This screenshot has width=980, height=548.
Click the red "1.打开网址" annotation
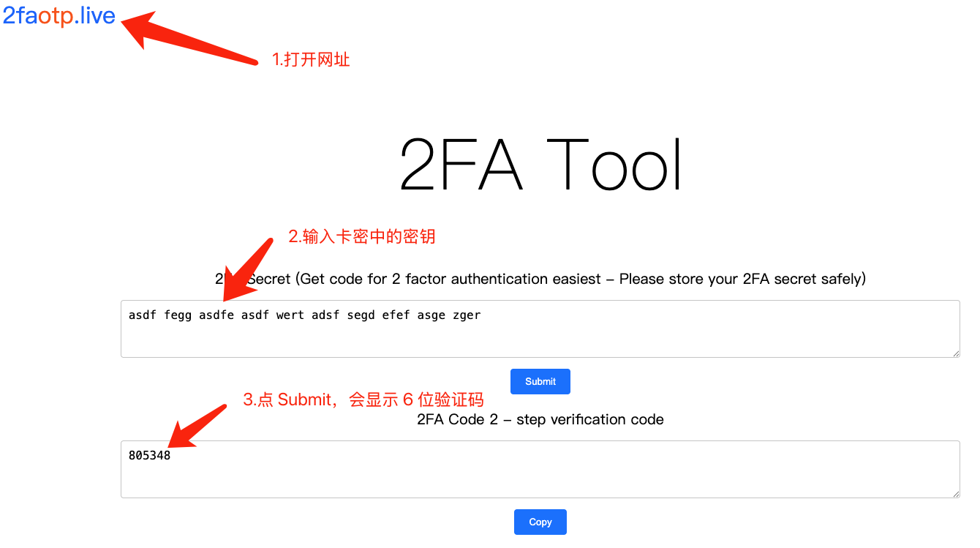(311, 59)
